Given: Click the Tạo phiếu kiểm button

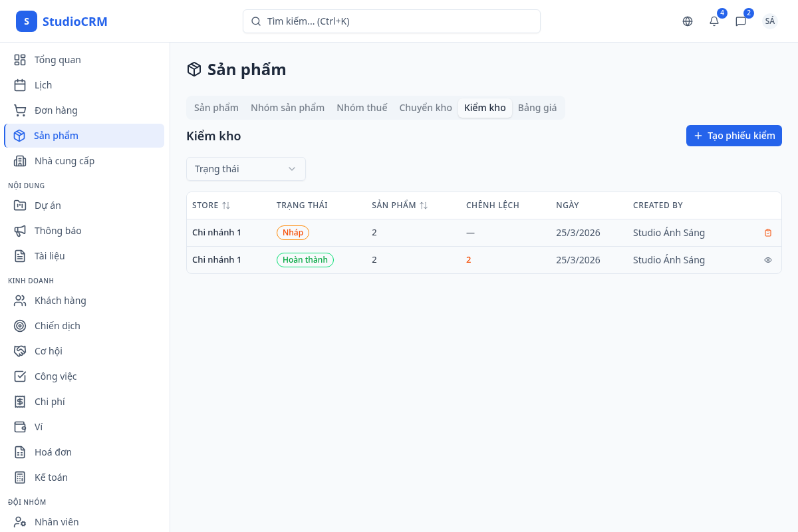Looking at the screenshot, I should coord(734,136).
